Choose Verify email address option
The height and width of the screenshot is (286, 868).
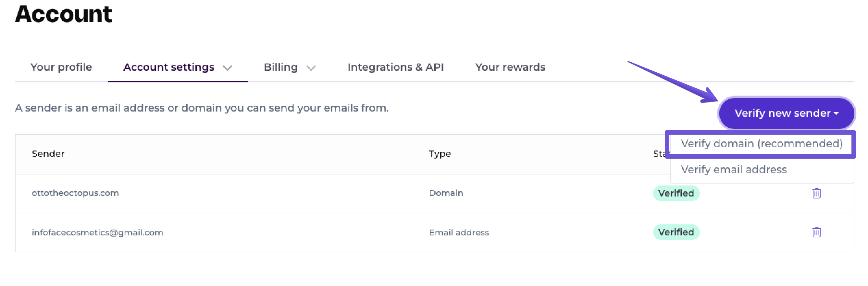pyautogui.click(x=734, y=170)
